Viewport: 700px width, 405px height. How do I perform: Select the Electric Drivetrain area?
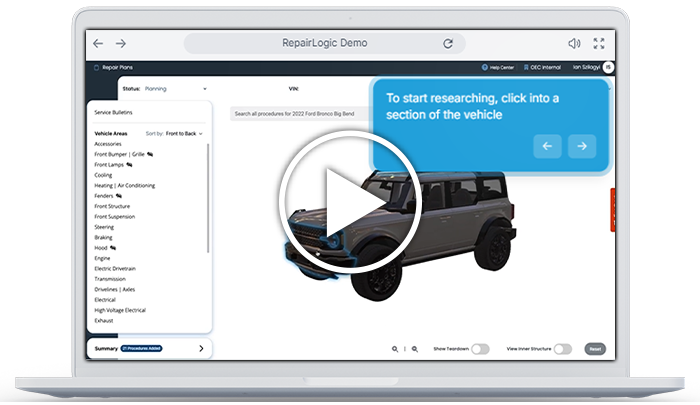(115, 268)
